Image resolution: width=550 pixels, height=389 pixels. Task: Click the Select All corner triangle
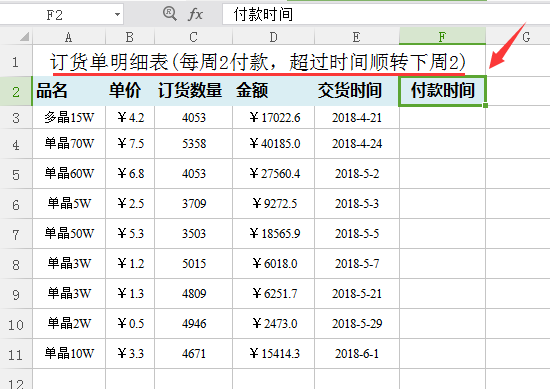tap(24, 36)
